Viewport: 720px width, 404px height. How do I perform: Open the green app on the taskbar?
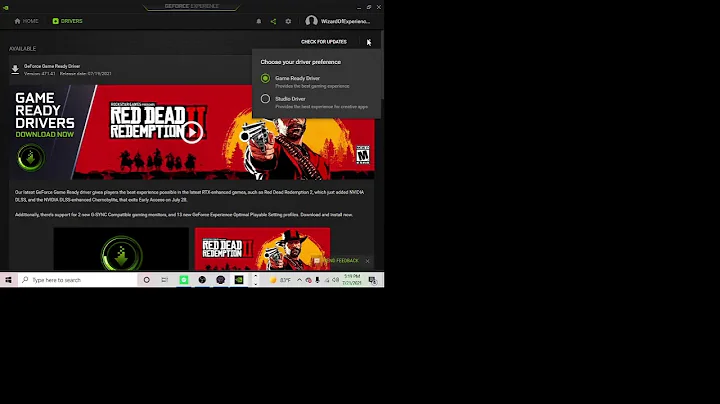tap(184, 280)
